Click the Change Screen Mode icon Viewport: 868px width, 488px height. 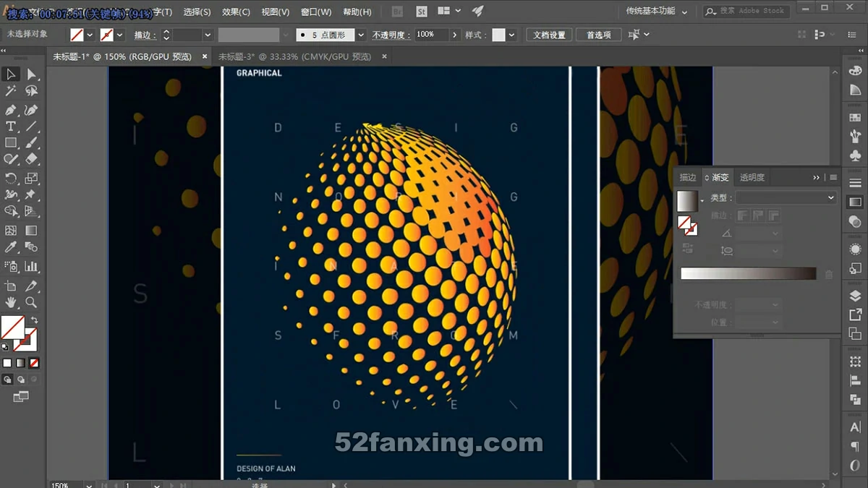tap(21, 397)
